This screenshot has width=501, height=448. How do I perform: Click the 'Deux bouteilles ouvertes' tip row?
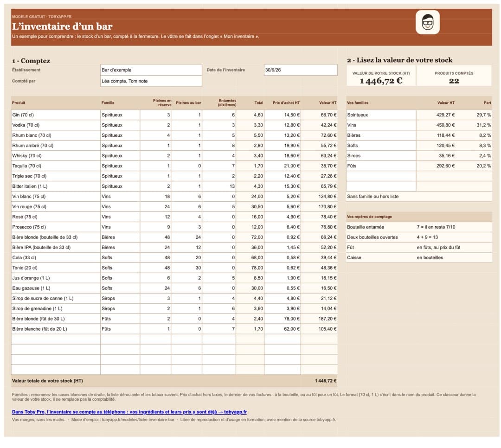[x=419, y=237]
